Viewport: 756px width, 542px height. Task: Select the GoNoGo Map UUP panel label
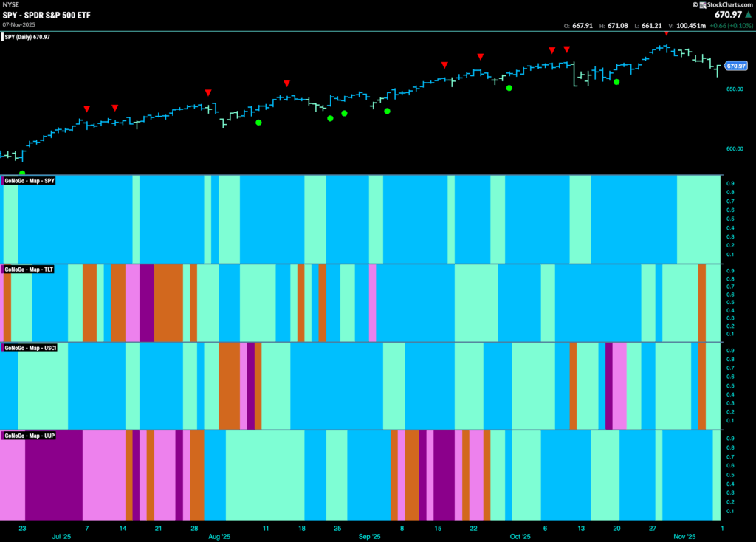click(x=30, y=436)
